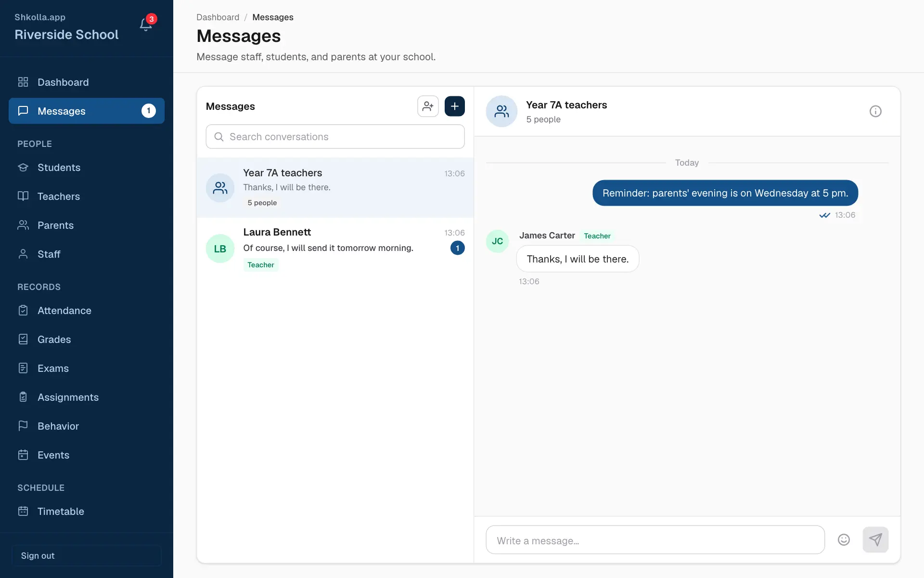Start a new message with plus button

coord(455,106)
